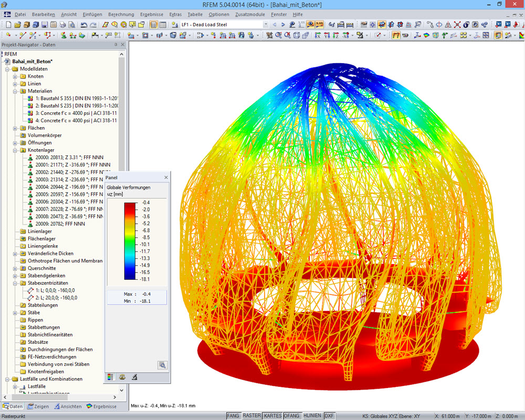Toggle HLINIEN guidelines in status bar
Screen dimensions: 525x420
point(312,416)
